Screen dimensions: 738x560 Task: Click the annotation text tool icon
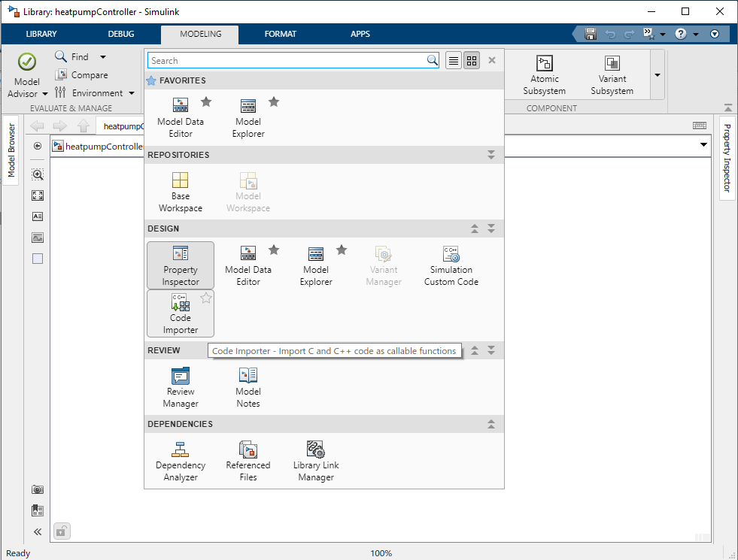pos(38,216)
